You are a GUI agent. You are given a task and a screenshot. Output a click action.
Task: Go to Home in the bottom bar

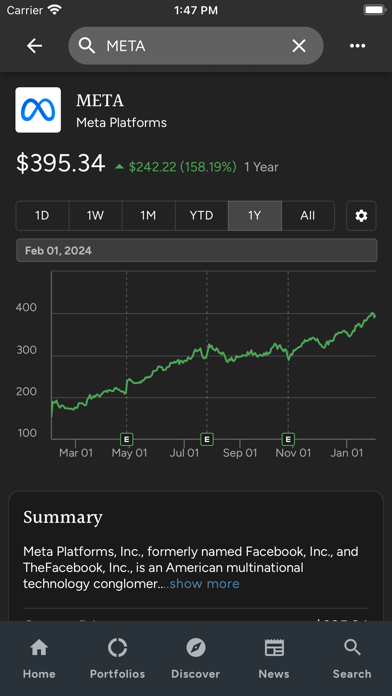39,659
